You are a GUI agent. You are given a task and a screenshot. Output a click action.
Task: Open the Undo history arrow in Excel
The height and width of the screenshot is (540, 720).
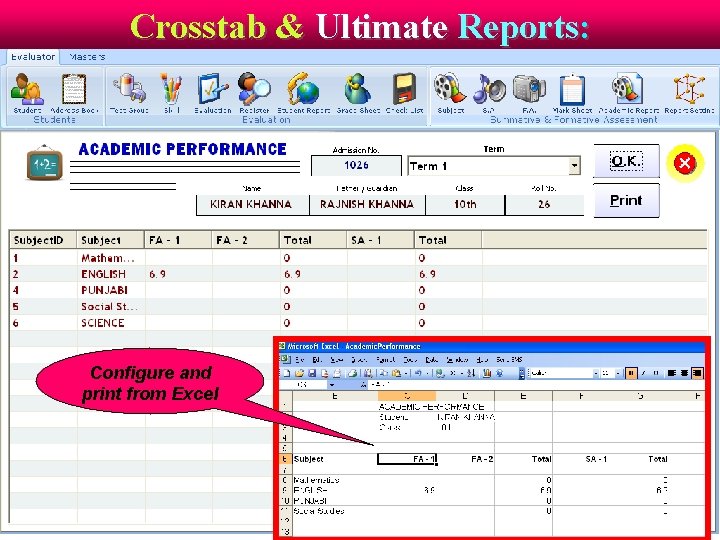tap(427, 373)
